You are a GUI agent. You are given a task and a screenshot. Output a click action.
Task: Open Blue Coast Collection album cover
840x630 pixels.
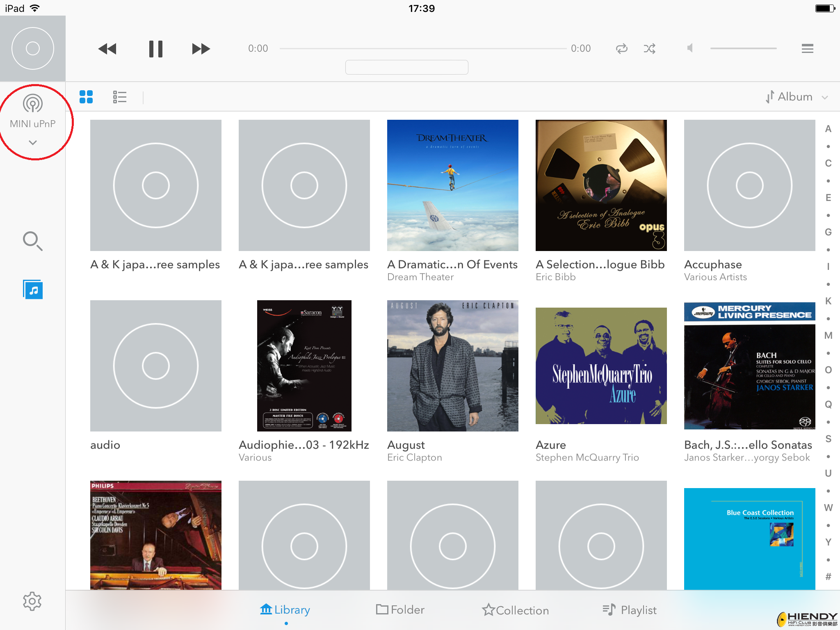pos(750,539)
